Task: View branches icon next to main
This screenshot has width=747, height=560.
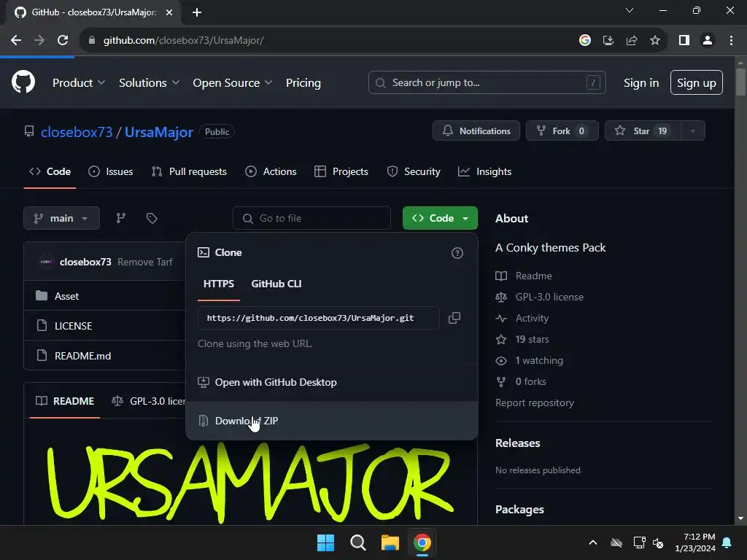Action: click(x=121, y=218)
